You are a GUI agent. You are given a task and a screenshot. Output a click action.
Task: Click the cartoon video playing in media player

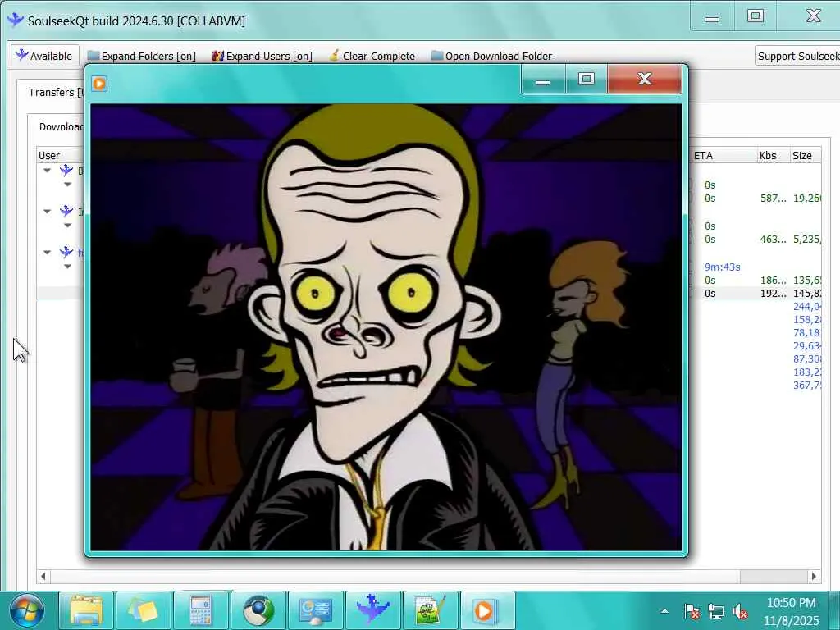pos(386,326)
